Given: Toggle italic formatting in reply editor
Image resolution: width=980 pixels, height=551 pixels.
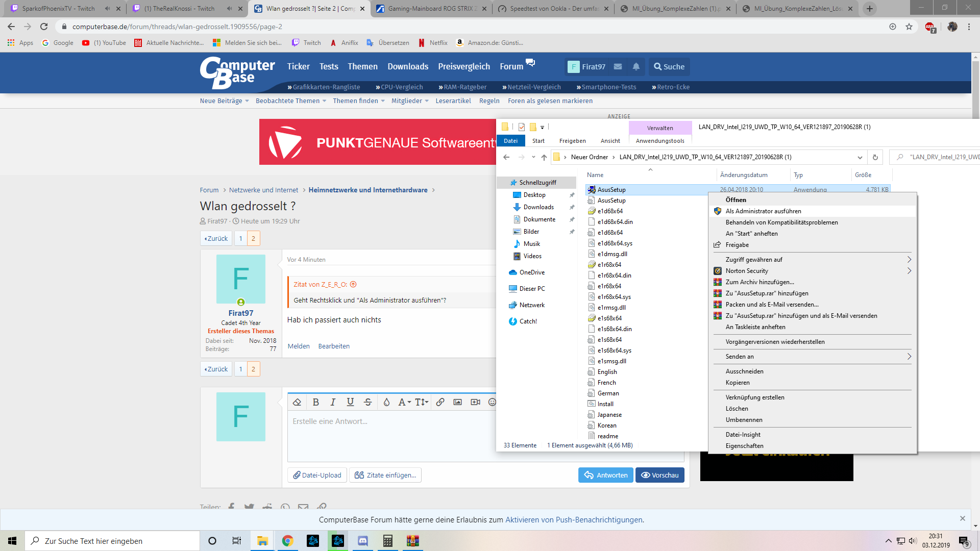Looking at the screenshot, I should point(333,402).
